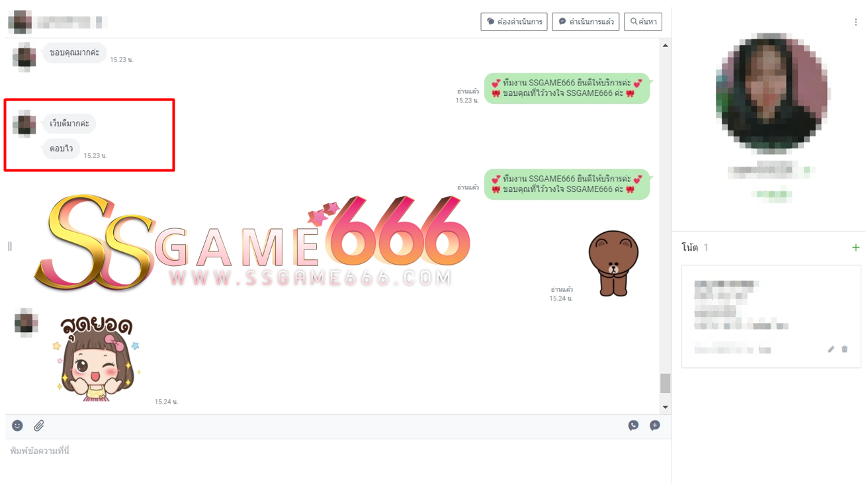Edit the note with pencil icon
868x485 pixels.
point(831,349)
